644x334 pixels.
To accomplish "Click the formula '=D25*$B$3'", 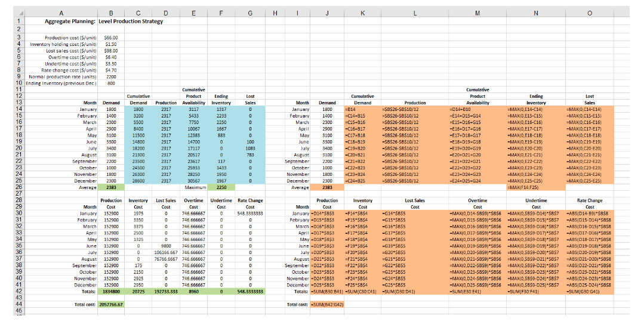I will (x=327, y=284).
